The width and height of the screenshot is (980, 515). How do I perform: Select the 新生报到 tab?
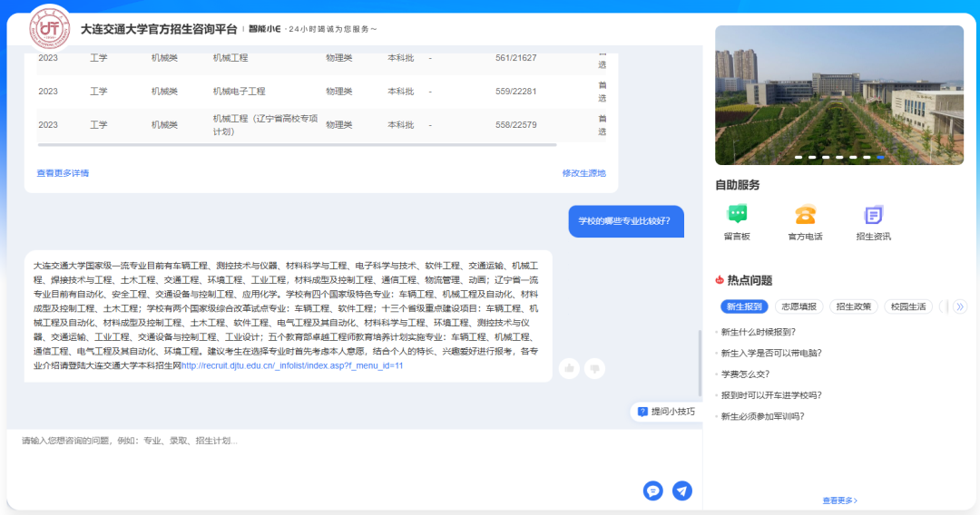[x=744, y=306]
